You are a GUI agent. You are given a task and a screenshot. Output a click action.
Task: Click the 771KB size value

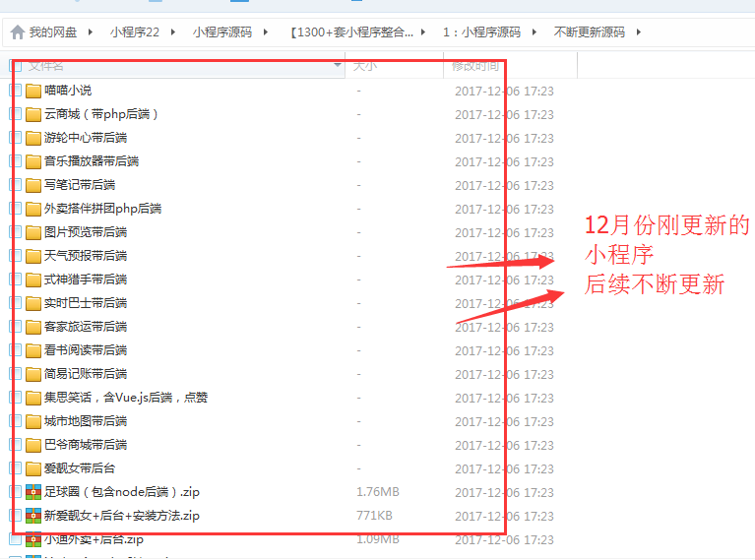coord(374,515)
